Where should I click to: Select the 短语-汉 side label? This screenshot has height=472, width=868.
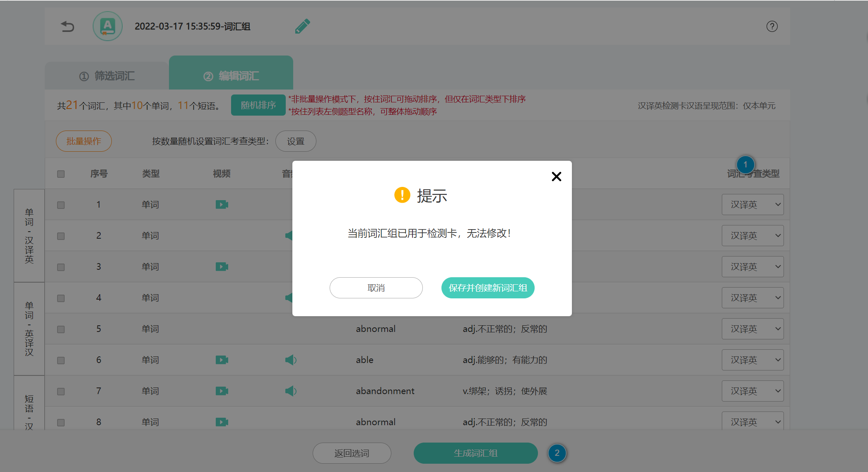pyautogui.click(x=29, y=403)
